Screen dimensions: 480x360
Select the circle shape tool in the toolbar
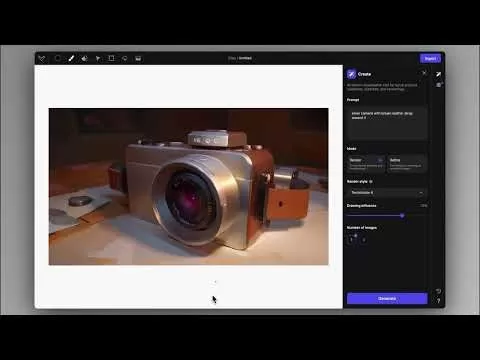(x=58, y=58)
